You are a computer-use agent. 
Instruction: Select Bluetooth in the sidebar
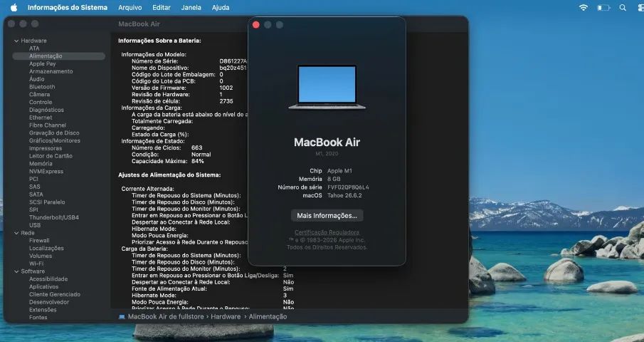click(x=42, y=87)
